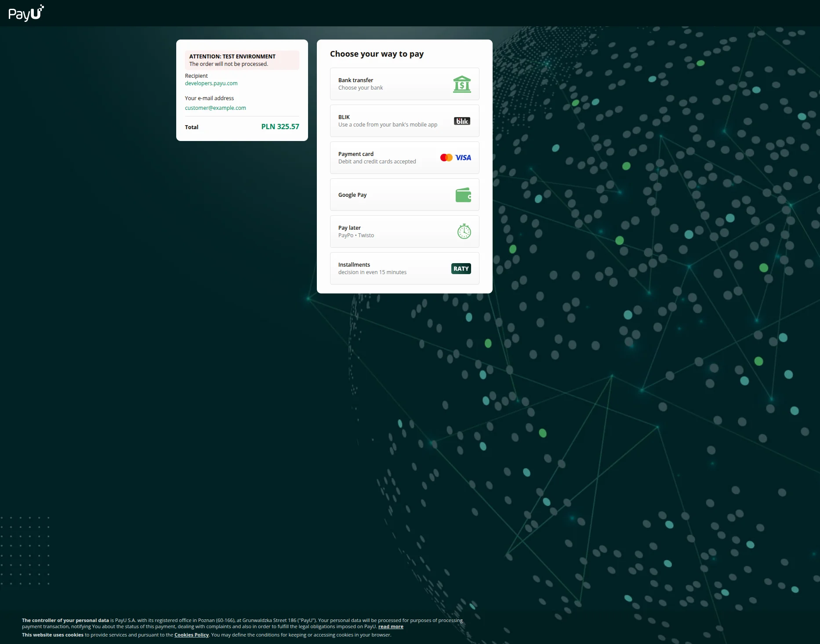
Task: Click the customer@example.com email address
Action: point(215,108)
